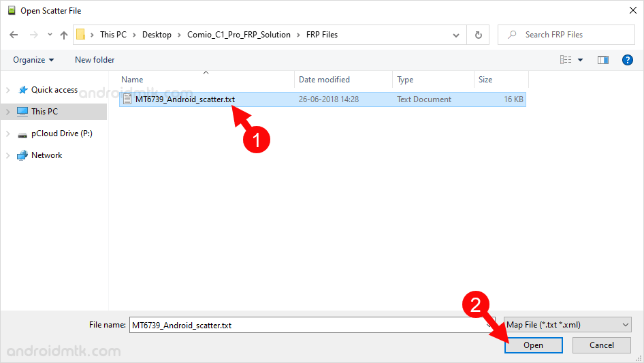Toggle the preview pane icon
The image size is (644, 363).
click(x=602, y=60)
